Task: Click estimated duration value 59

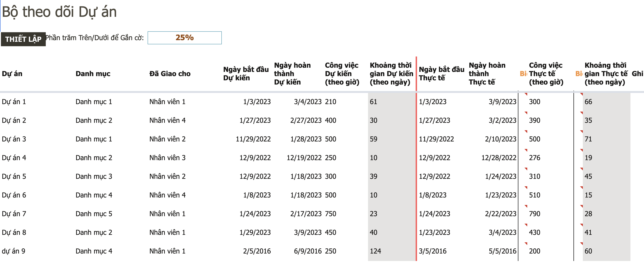Action: tap(374, 139)
